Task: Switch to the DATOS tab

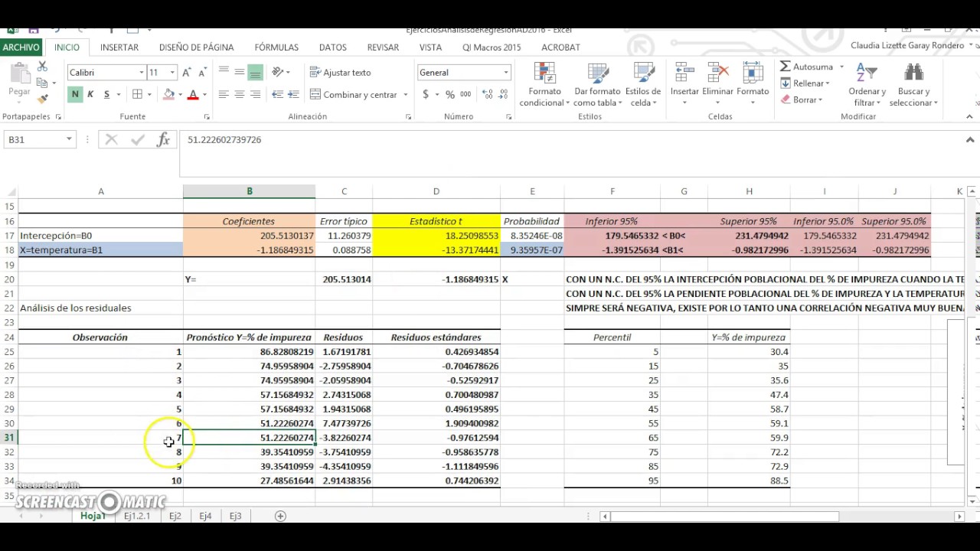Action: click(x=332, y=47)
